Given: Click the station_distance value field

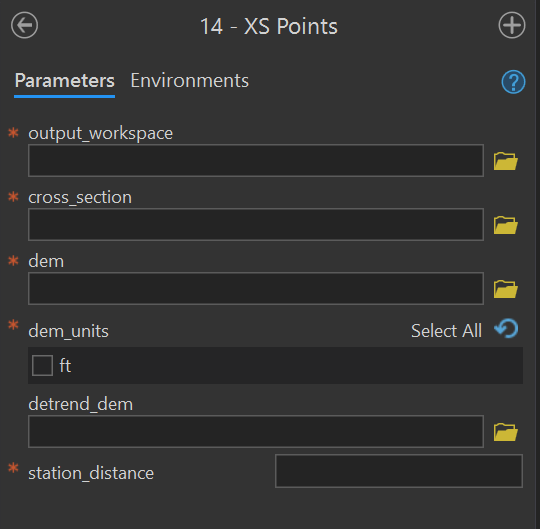Looking at the screenshot, I should click(399, 471).
